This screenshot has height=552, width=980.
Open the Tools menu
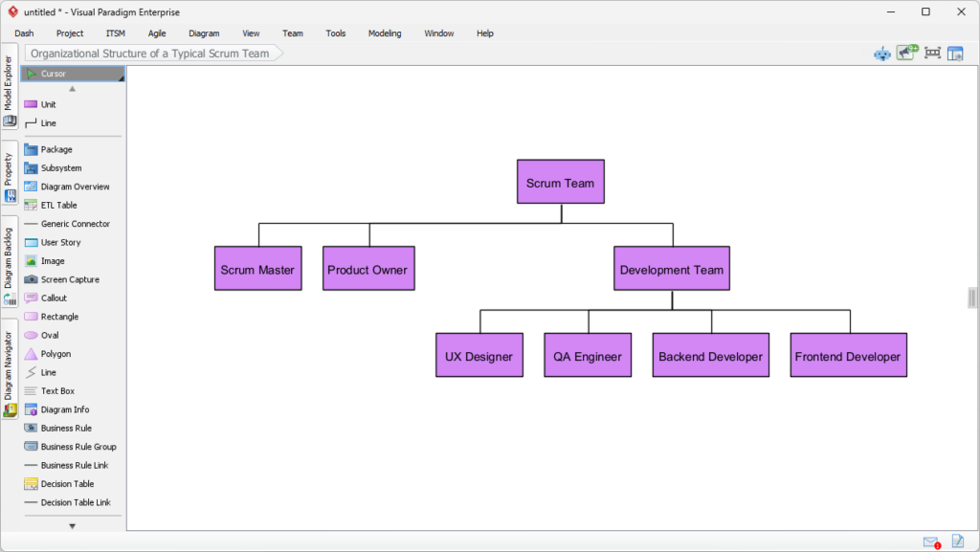336,33
